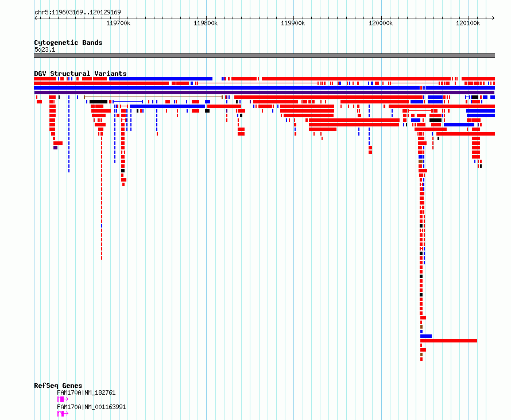This screenshot has width=511, height=420.
Task: Click the long blue variant bar above the purple bar
Action: click(227, 88)
